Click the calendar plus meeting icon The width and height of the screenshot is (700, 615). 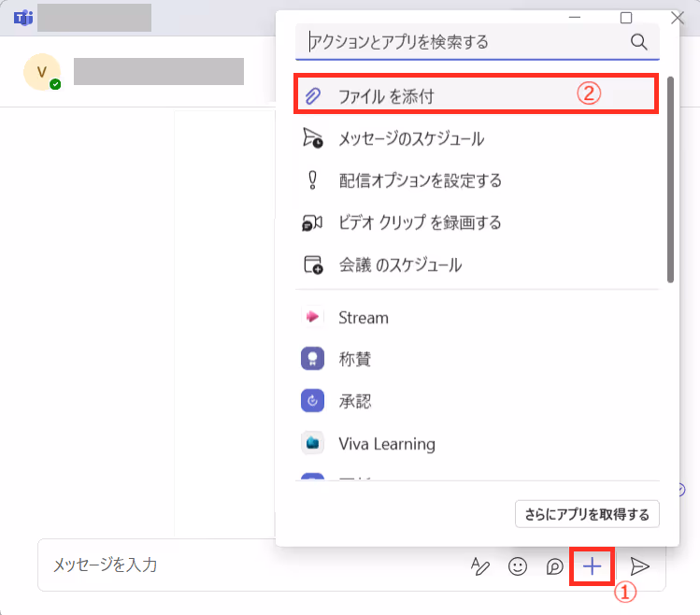pos(313,265)
